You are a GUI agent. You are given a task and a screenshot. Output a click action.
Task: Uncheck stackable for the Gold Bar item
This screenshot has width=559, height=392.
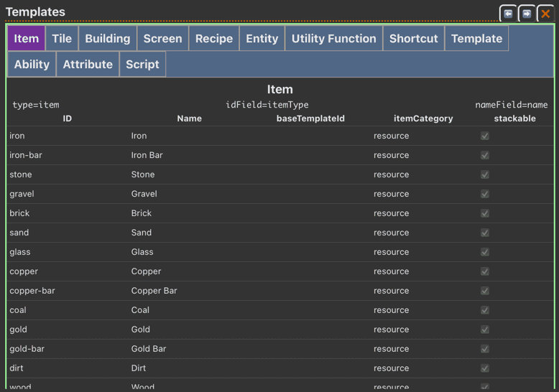pyautogui.click(x=485, y=349)
